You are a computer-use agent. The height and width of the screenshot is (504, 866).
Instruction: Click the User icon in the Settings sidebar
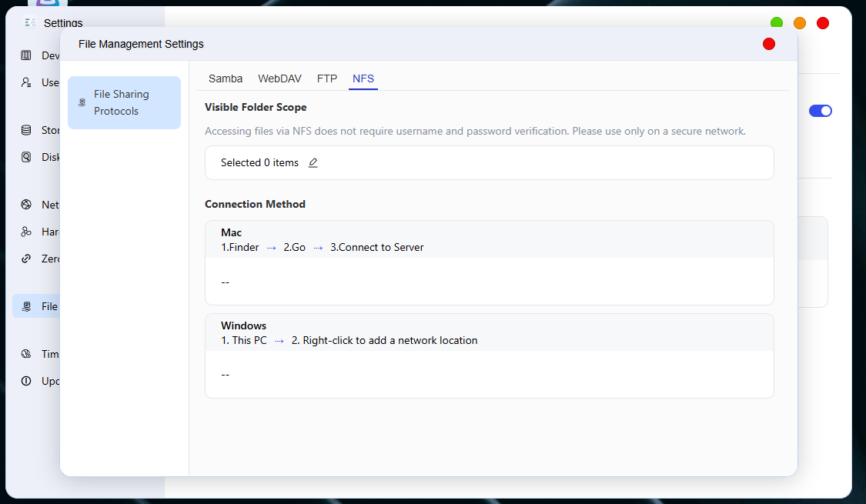coord(26,82)
